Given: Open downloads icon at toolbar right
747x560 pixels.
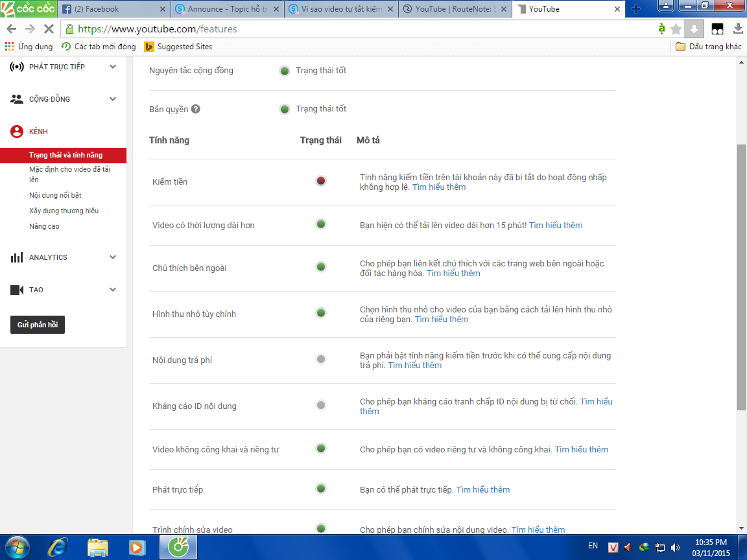Looking at the screenshot, I should (737, 29).
